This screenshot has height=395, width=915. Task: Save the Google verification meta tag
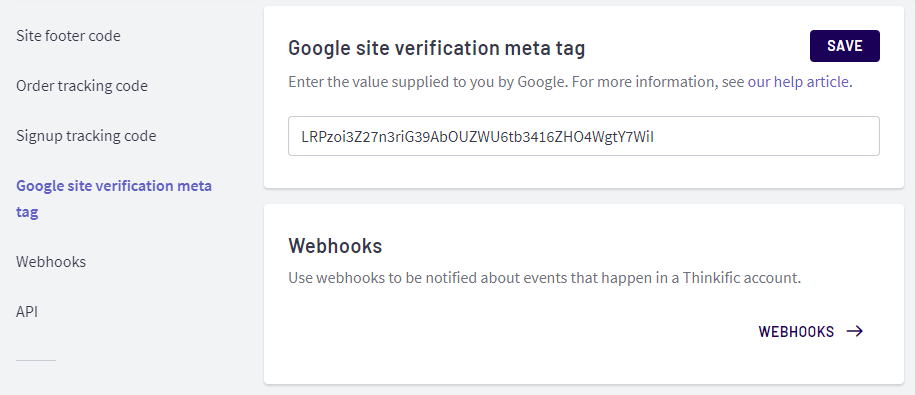pyautogui.click(x=844, y=46)
